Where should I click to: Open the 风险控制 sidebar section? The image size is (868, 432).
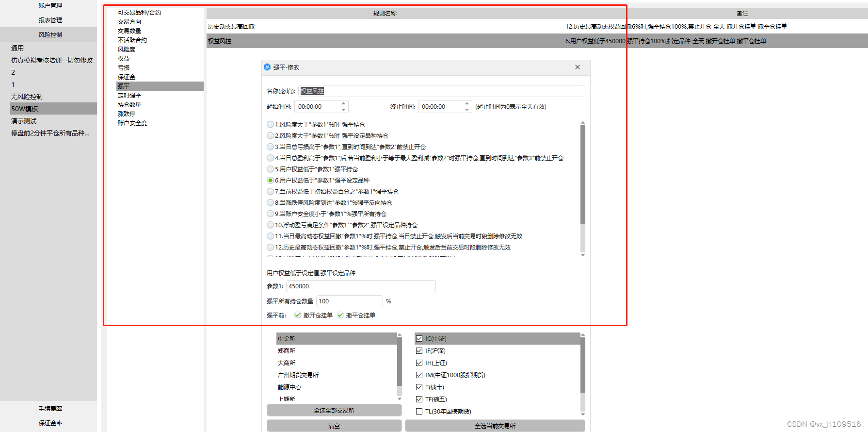[48, 35]
